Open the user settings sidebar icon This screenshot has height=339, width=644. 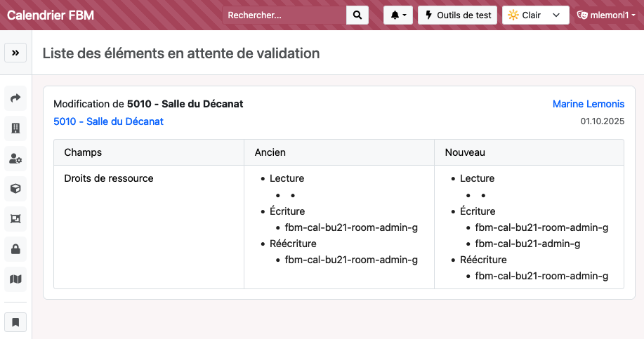click(x=15, y=159)
